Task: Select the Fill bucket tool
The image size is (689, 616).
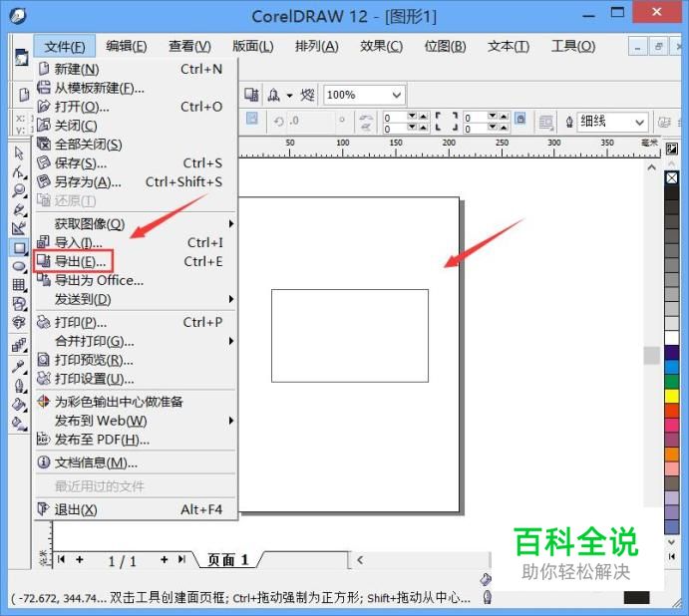Action: pyautogui.click(x=19, y=405)
